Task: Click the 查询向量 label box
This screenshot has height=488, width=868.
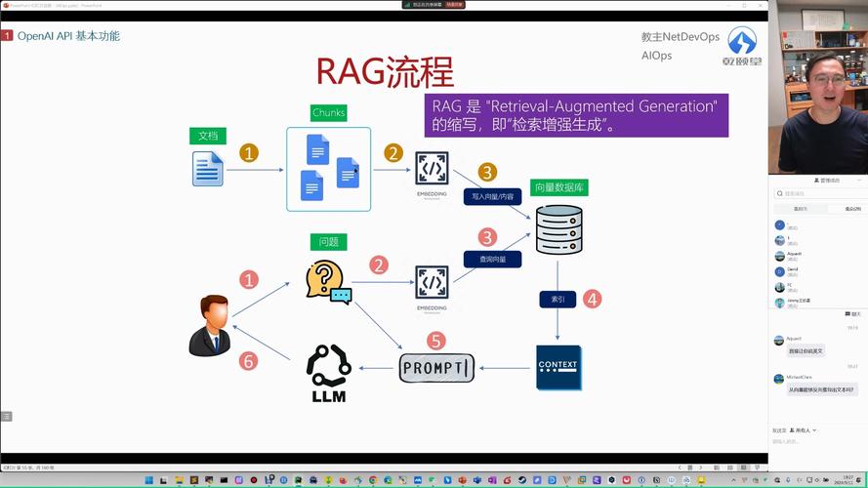Action: click(x=492, y=259)
